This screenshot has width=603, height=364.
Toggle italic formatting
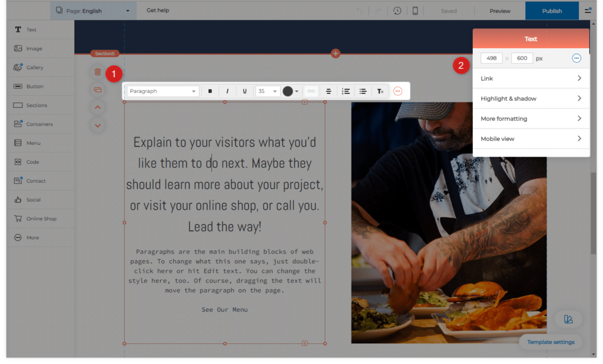[x=227, y=91]
